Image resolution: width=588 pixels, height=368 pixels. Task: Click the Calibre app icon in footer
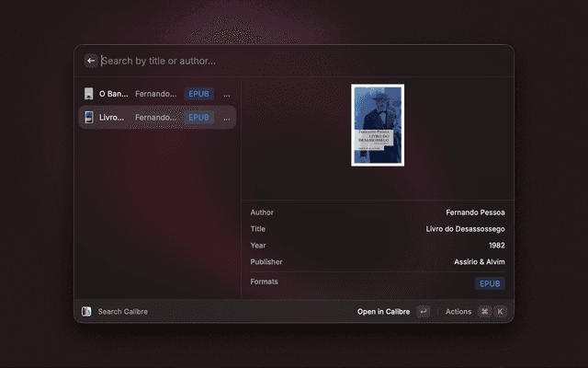(86, 311)
